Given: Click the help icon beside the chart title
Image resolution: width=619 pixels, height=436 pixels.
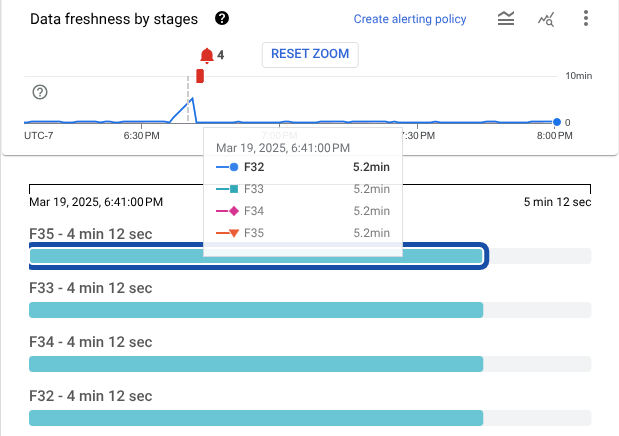Looking at the screenshot, I should point(222,19).
